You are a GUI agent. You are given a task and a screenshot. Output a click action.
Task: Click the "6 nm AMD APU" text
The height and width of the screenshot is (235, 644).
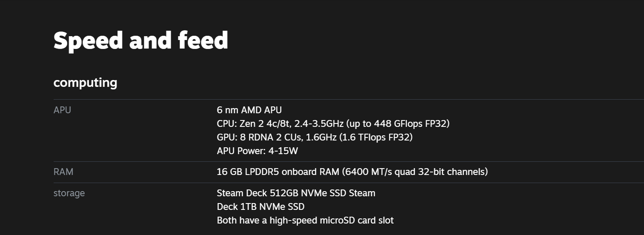249,110
